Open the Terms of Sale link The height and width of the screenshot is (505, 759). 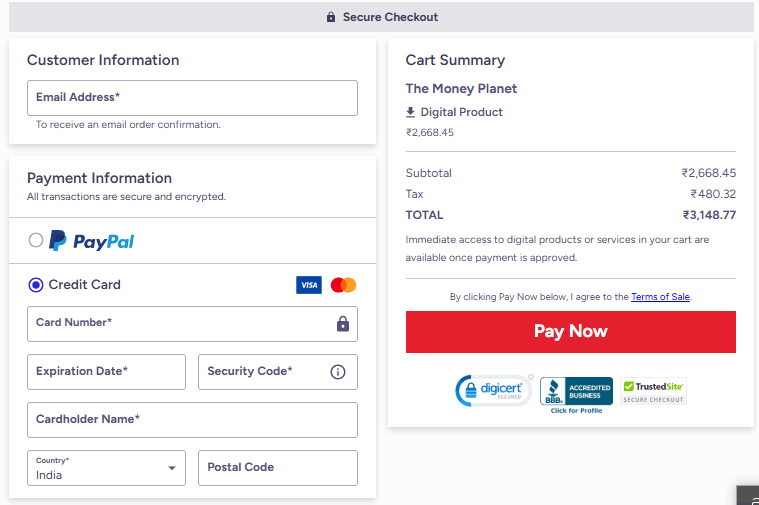pyautogui.click(x=660, y=297)
